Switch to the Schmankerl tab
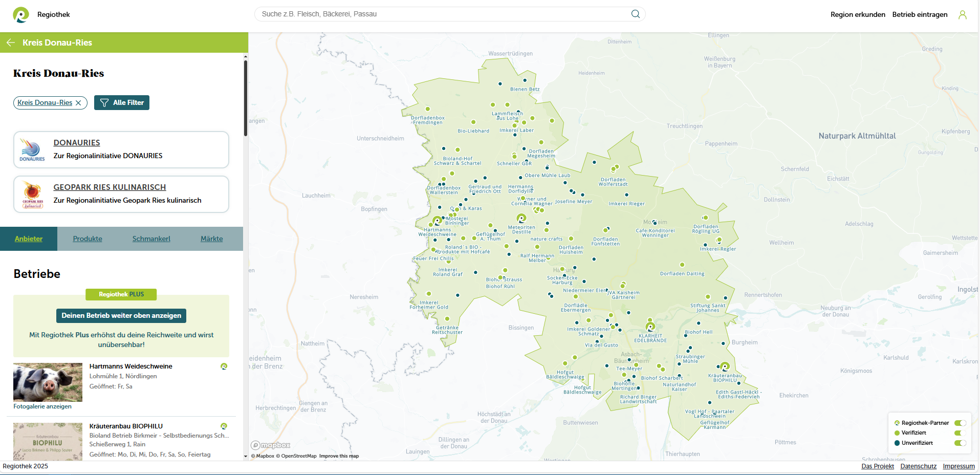The width and height of the screenshot is (980, 475). pyautogui.click(x=151, y=239)
